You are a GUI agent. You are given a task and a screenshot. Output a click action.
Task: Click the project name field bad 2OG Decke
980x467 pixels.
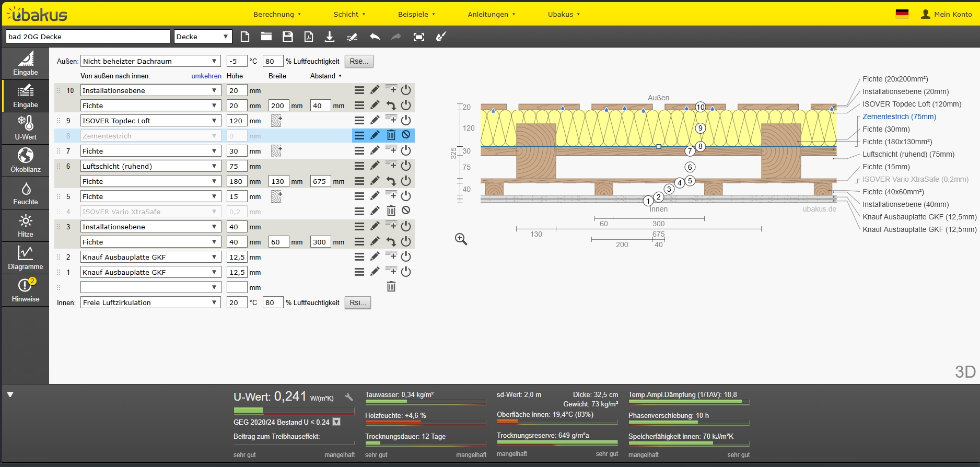tap(88, 37)
